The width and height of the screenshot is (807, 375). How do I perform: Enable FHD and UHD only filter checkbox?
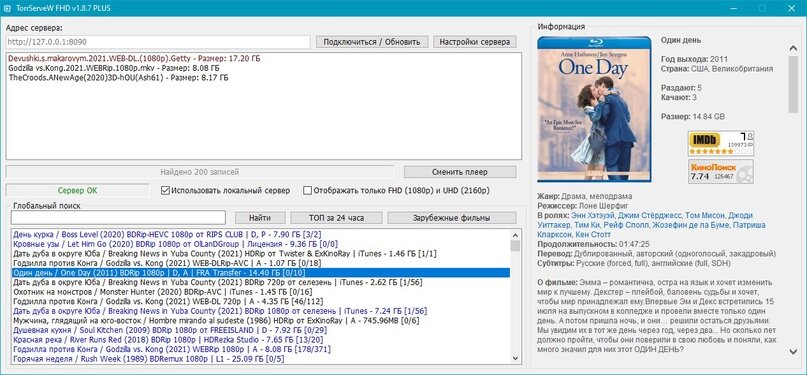pyautogui.click(x=308, y=190)
